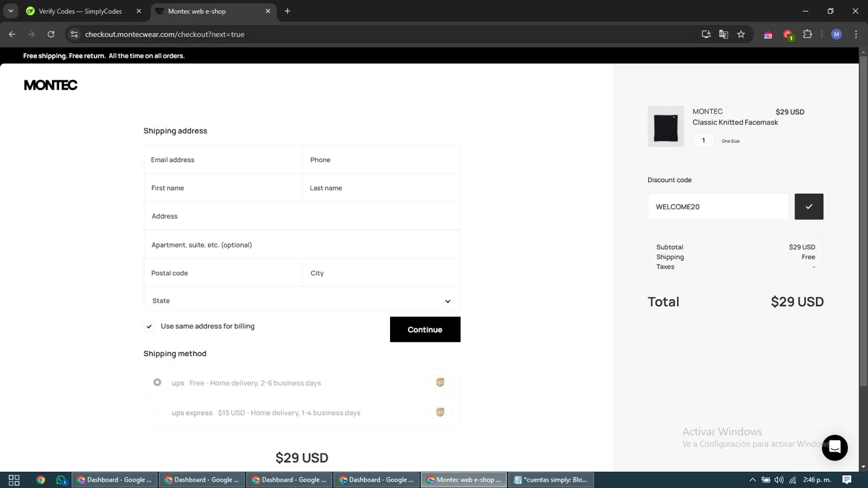Focus the Phone field
Screen dimensions: 868x488
point(381,160)
